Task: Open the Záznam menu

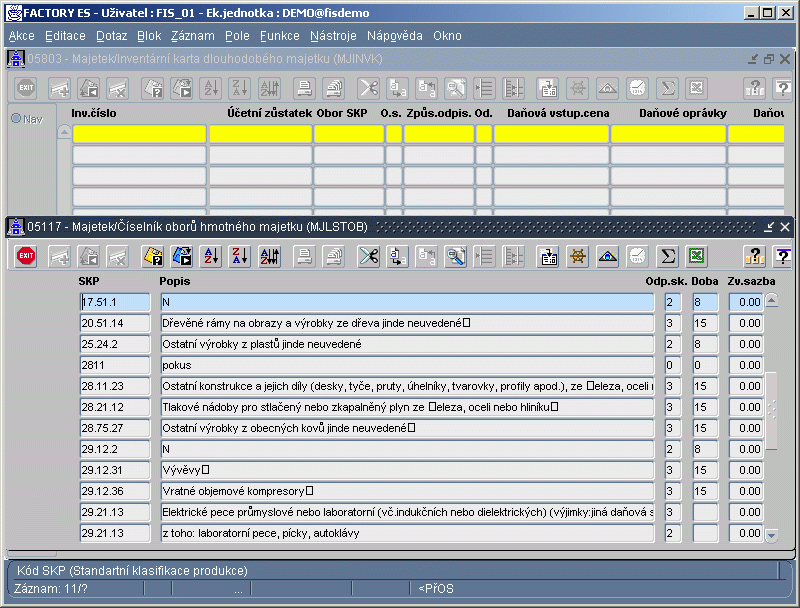Action: 192,35
